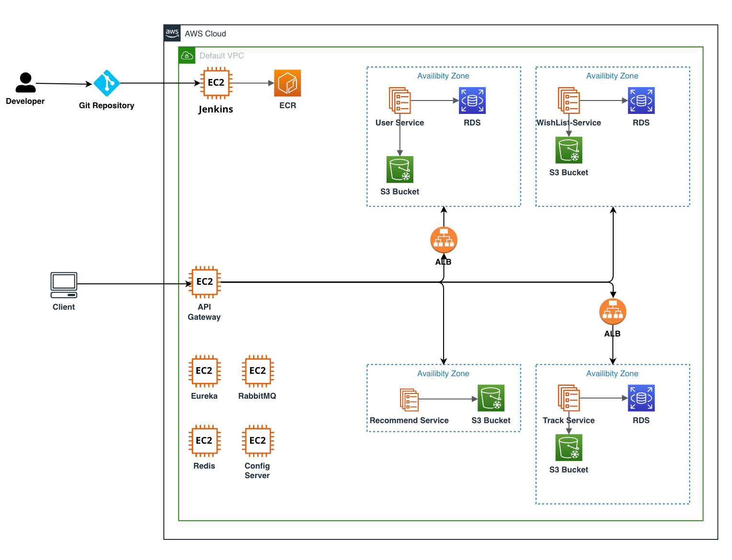Screen dimensions: 732x560
Task: Click the 'Eureka' text label
Action: pyautogui.click(x=205, y=396)
